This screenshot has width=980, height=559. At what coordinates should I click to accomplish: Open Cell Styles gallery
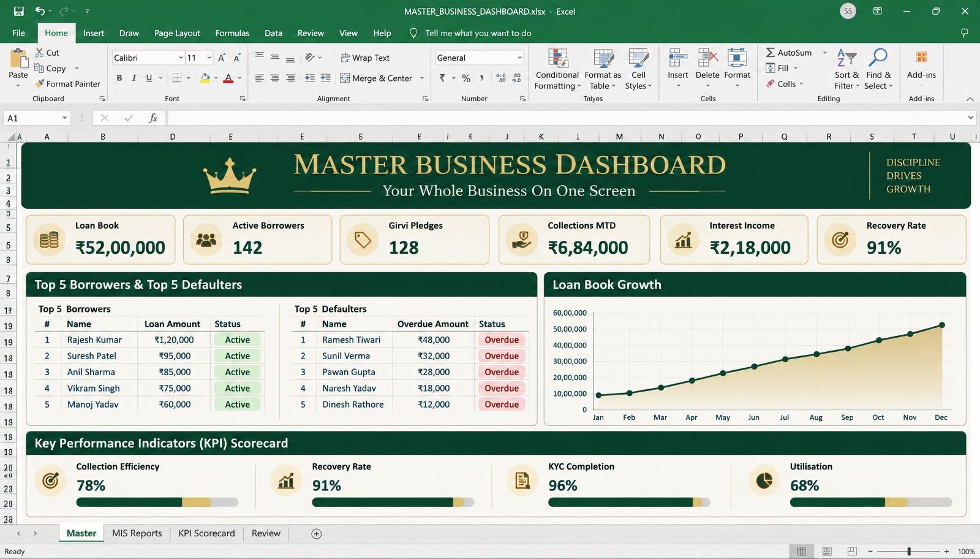pos(638,69)
